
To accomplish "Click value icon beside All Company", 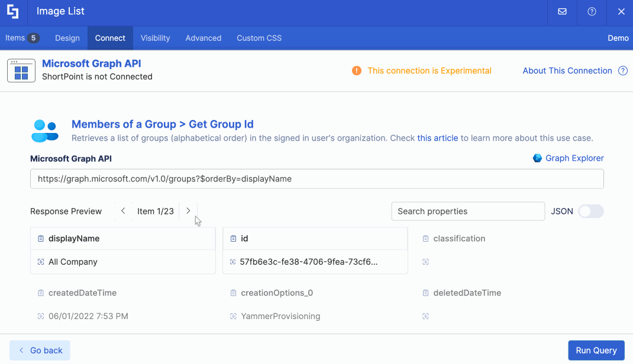I will point(41,262).
